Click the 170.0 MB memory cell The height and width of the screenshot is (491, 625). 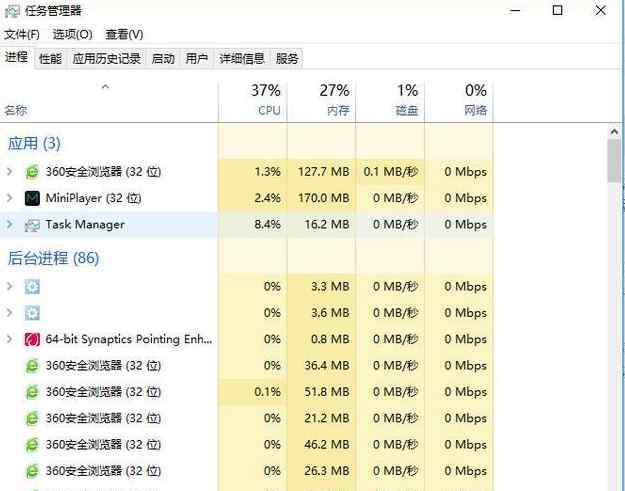pyautogui.click(x=321, y=198)
